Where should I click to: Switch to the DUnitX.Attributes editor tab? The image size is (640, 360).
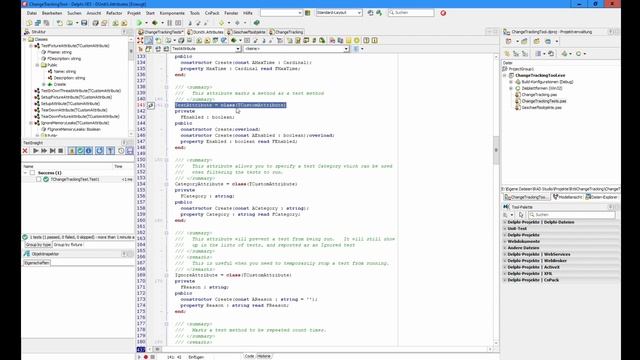click(205, 32)
